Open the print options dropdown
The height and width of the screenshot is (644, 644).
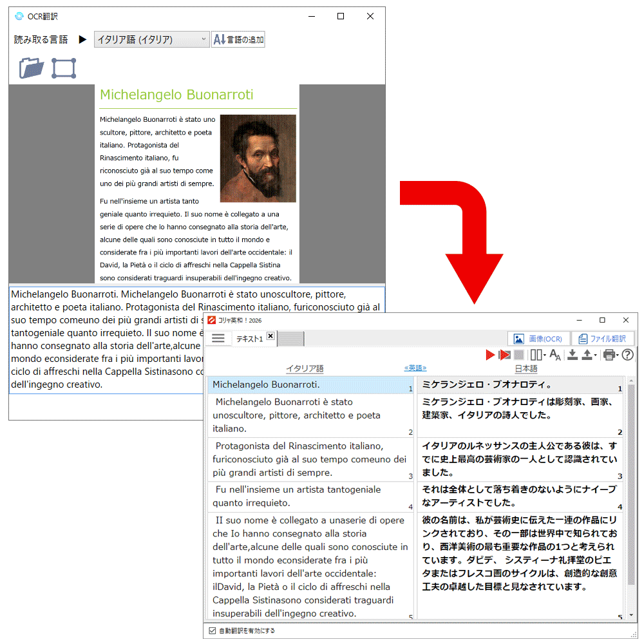point(617,355)
